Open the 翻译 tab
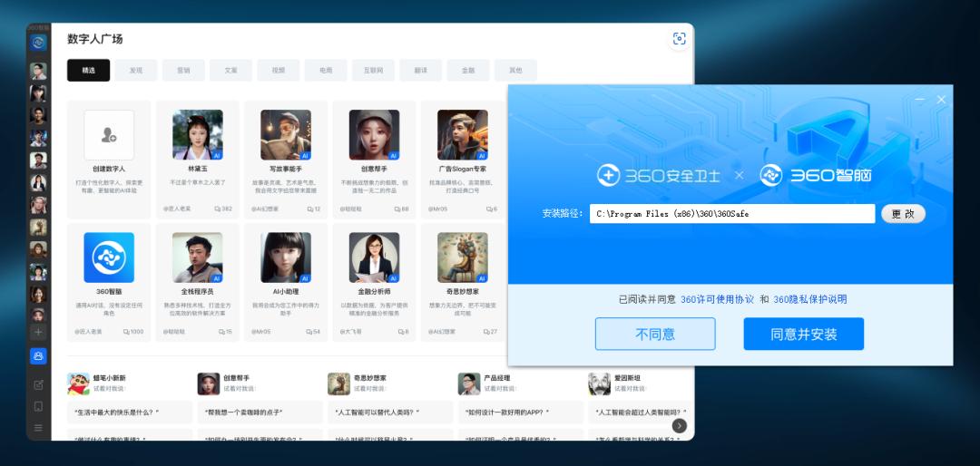The height and width of the screenshot is (466, 980). (x=421, y=71)
